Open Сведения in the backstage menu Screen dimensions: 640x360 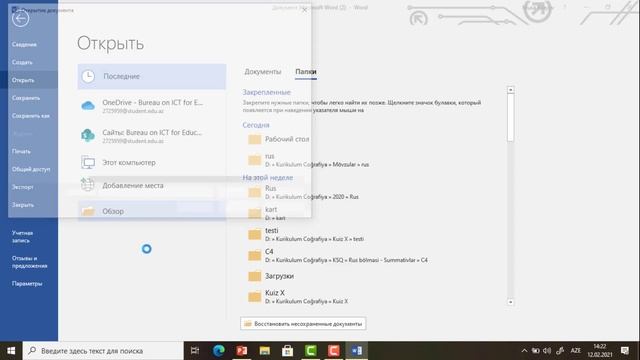click(24, 44)
